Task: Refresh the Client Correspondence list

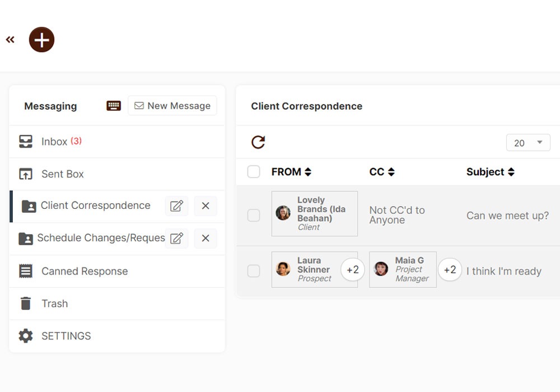Action: click(258, 142)
